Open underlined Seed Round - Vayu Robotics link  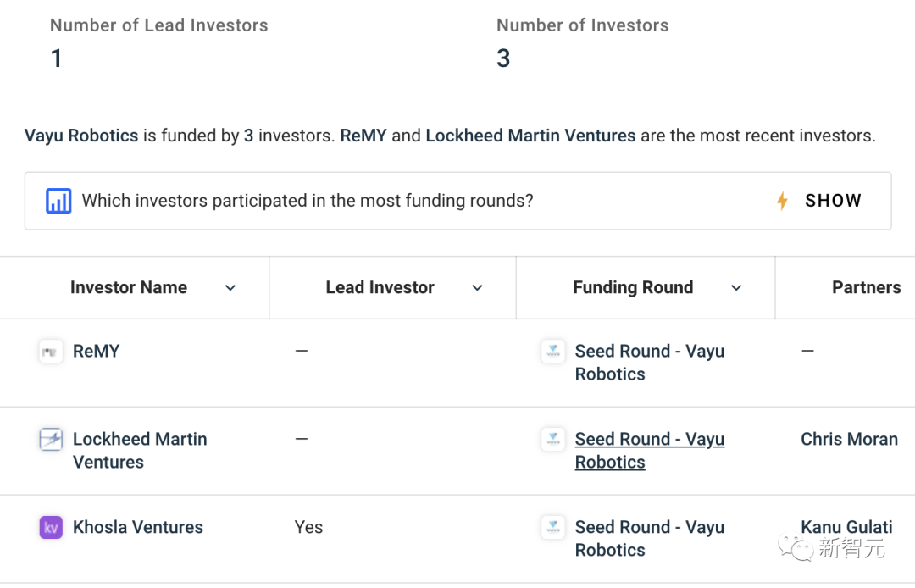pos(649,451)
